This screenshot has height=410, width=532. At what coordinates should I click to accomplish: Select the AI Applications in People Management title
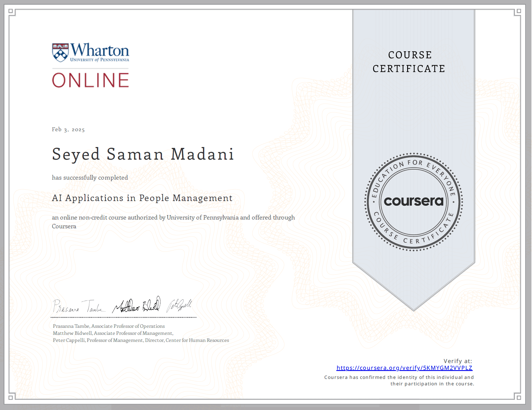pos(142,198)
